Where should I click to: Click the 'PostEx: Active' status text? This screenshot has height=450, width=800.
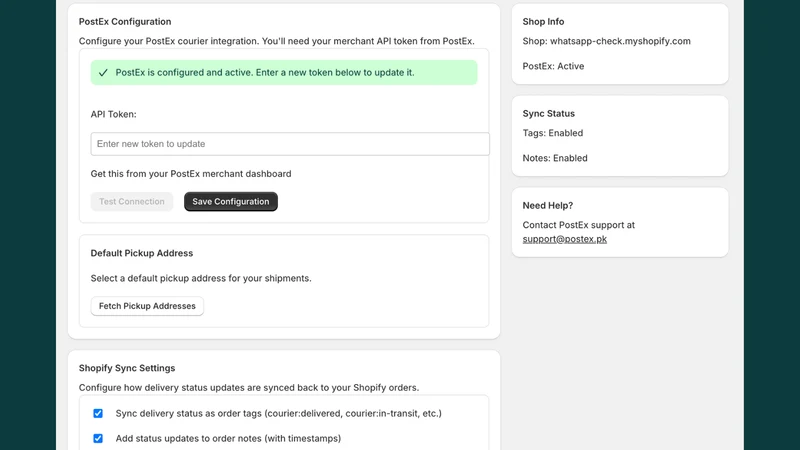(553, 66)
